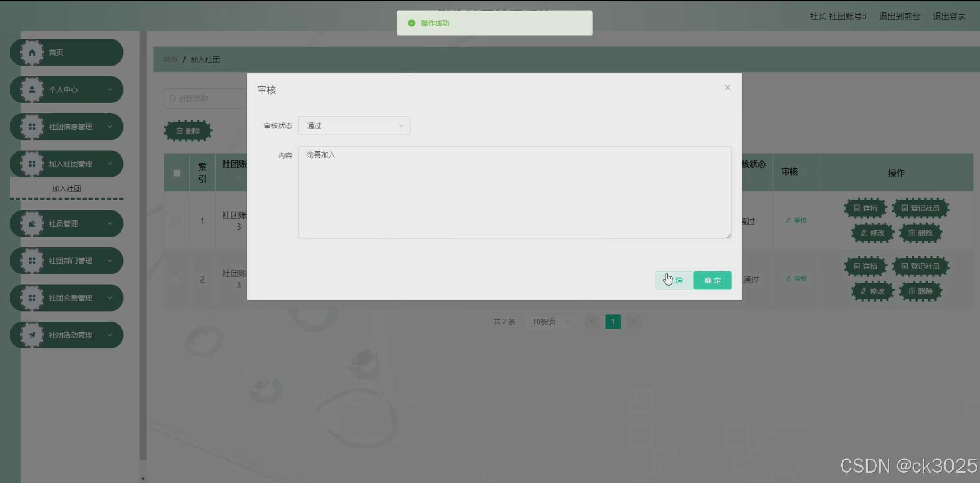This screenshot has width=980, height=483.
Task: Click the 退出登录 link in the header
Action: click(949, 16)
